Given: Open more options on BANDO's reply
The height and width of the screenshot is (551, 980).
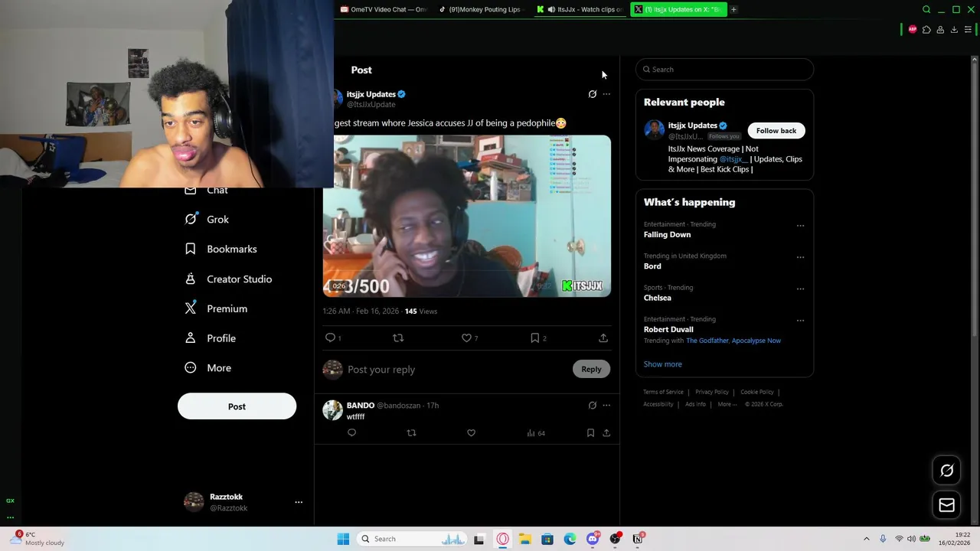Looking at the screenshot, I should click(x=606, y=406).
